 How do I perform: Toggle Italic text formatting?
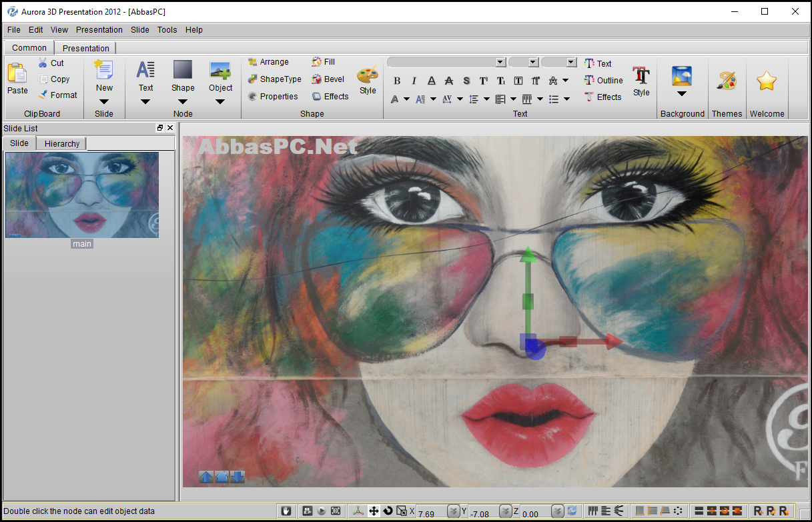point(414,81)
